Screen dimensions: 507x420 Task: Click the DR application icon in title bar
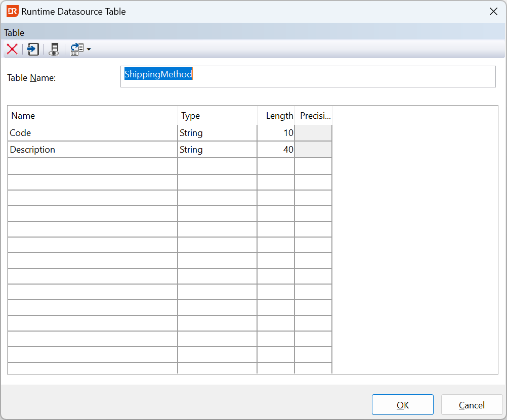coord(13,11)
